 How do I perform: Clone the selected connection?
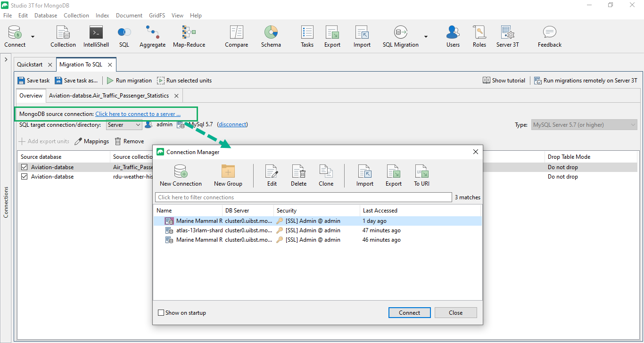pos(326,176)
